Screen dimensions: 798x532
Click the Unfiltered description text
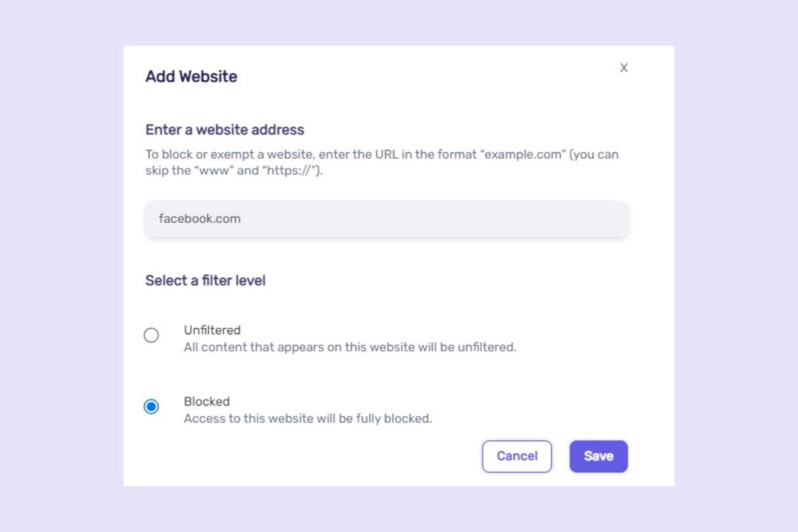click(349, 347)
